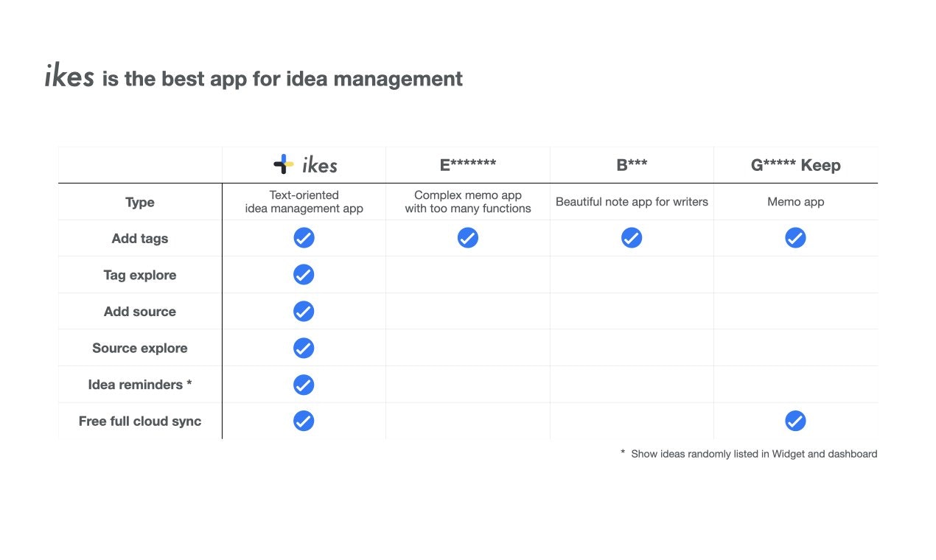Image resolution: width=936 pixels, height=560 pixels.
Task: Click 'Beautiful note app for writers' cell
Action: (x=632, y=202)
